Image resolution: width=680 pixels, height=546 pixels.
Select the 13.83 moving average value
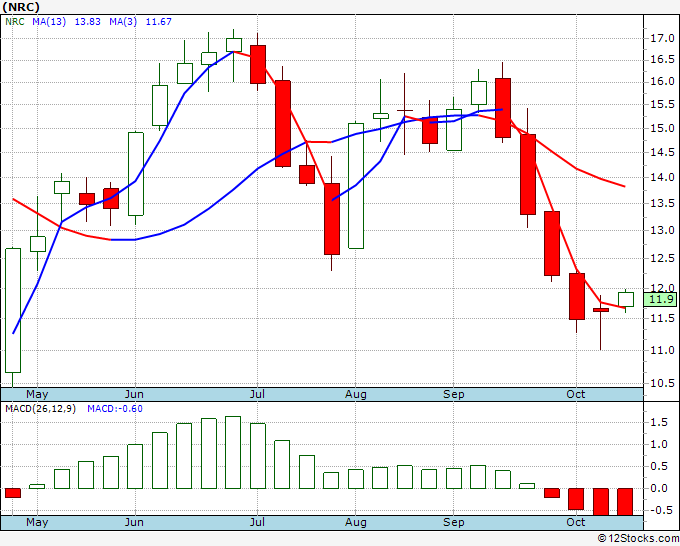point(88,22)
